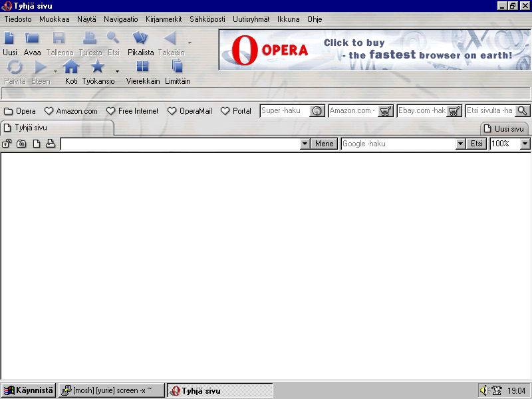Image resolution: width=532 pixels, height=399 pixels.
Task: Open the Kirjanmerkit menu
Action: tap(164, 19)
